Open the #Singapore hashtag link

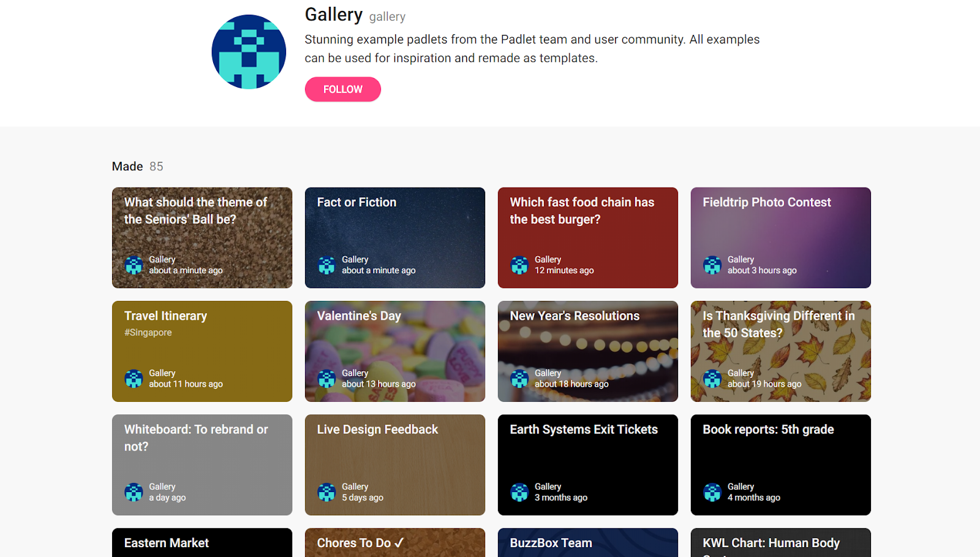click(147, 332)
